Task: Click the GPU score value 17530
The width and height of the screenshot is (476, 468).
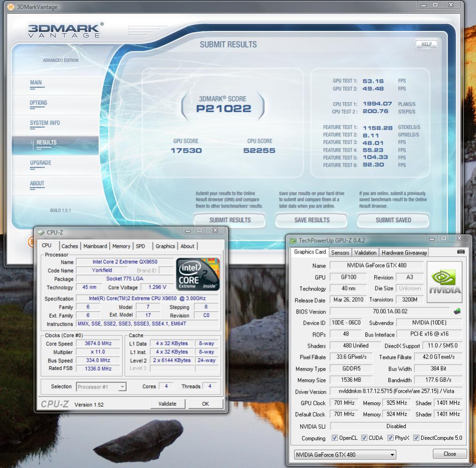Action: (x=186, y=150)
